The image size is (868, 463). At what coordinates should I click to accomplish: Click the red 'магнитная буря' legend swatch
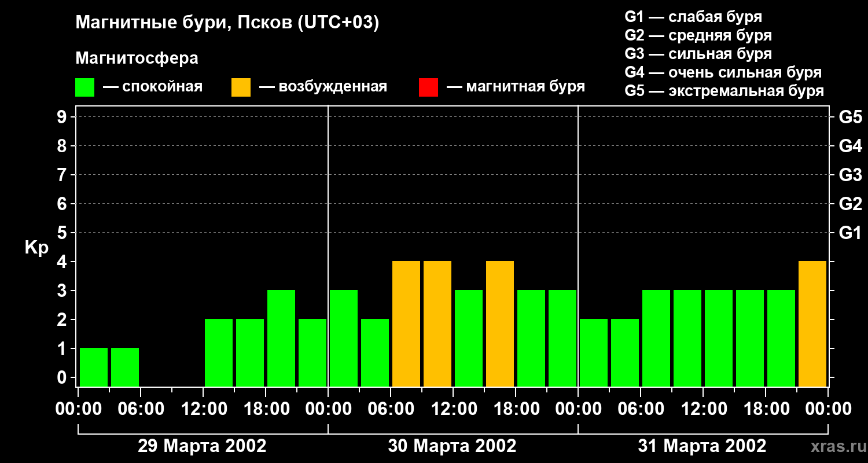pos(428,87)
